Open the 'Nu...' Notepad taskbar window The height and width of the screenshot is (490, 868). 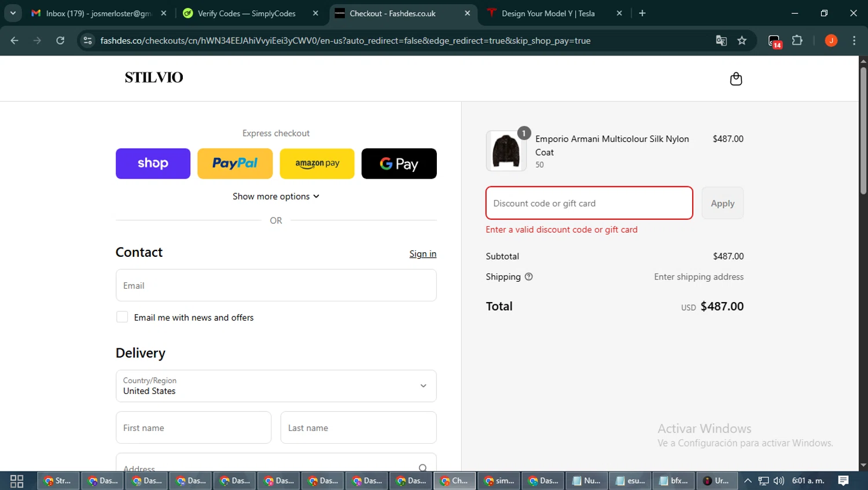pos(587,481)
